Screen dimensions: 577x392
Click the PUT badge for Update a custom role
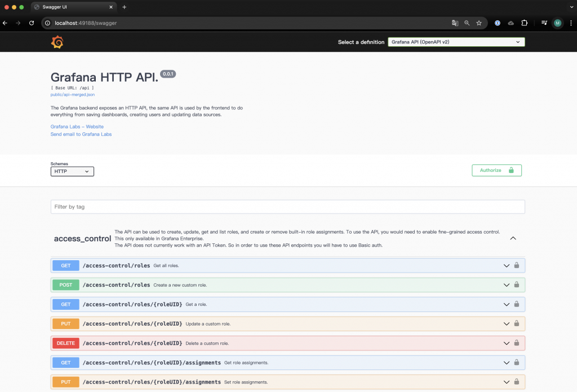coord(66,324)
